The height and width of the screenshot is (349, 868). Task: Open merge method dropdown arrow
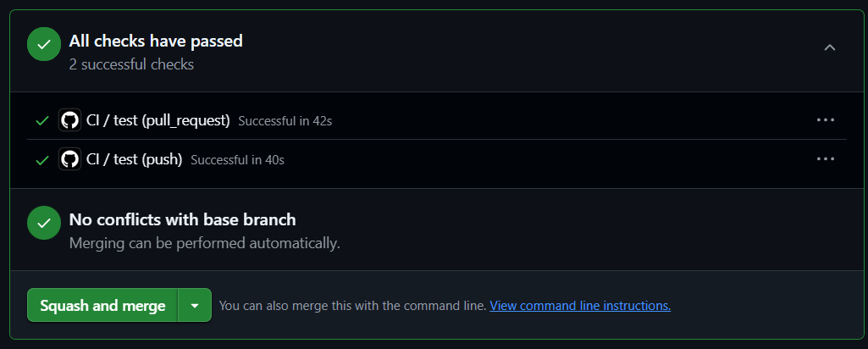point(195,306)
